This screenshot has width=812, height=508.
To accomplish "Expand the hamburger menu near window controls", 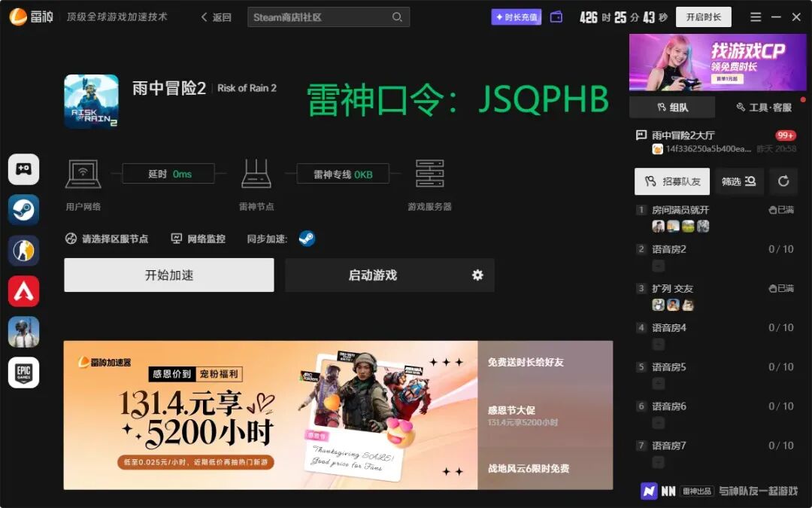I will click(756, 16).
